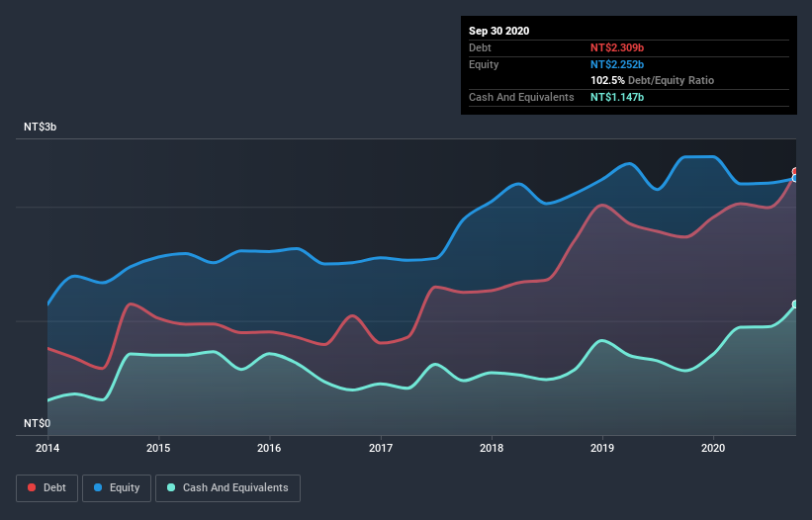This screenshot has width=812, height=520.
Task: Click the 102.5% Debt/Equity Ratio text
Action: pos(652,80)
